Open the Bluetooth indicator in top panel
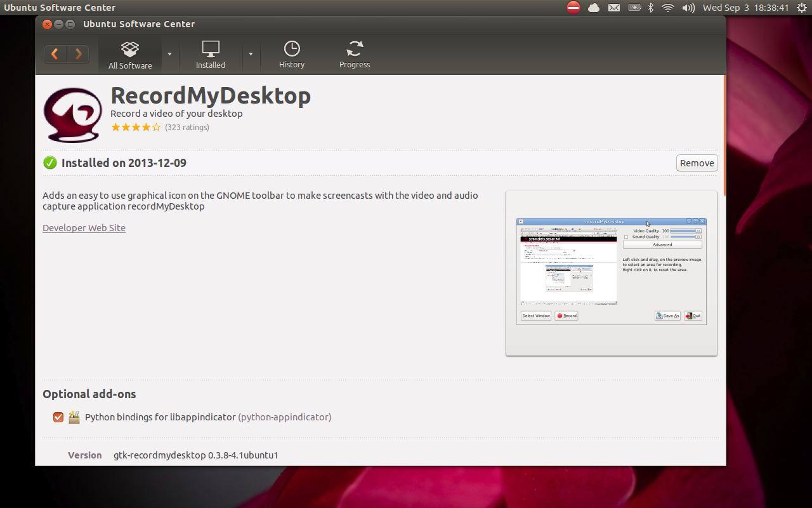 tap(651, 8)
